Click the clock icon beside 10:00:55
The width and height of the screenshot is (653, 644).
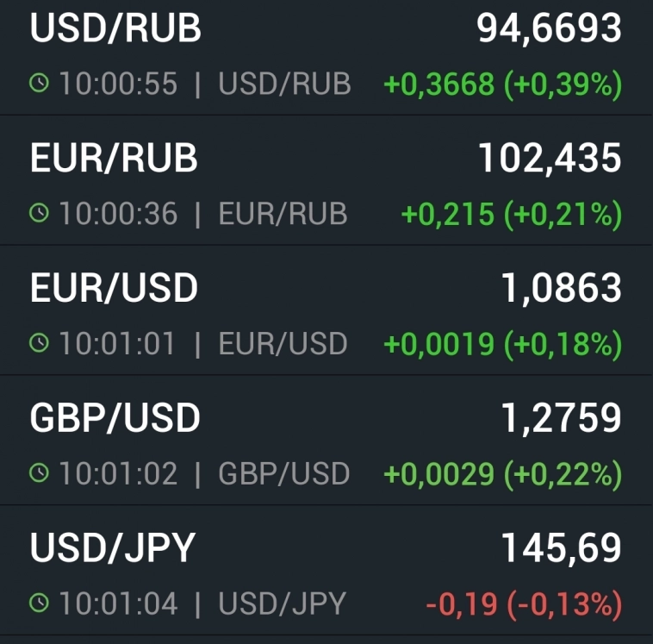[x=40, y=84]
